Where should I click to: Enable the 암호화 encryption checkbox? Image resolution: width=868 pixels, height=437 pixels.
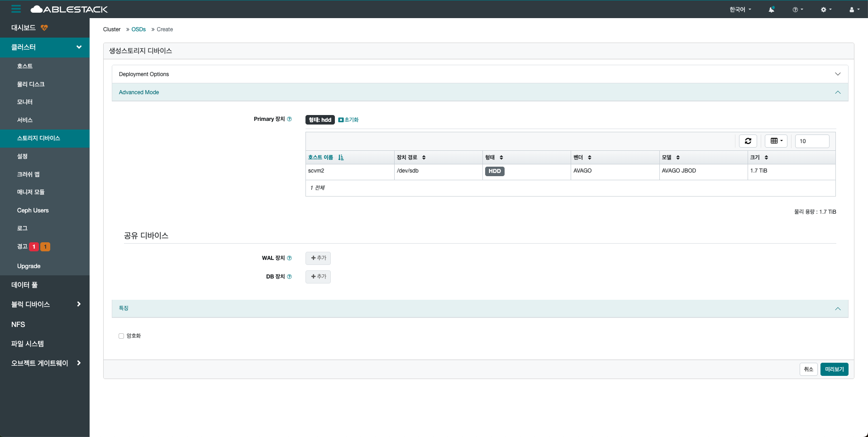tap(121, 336)
